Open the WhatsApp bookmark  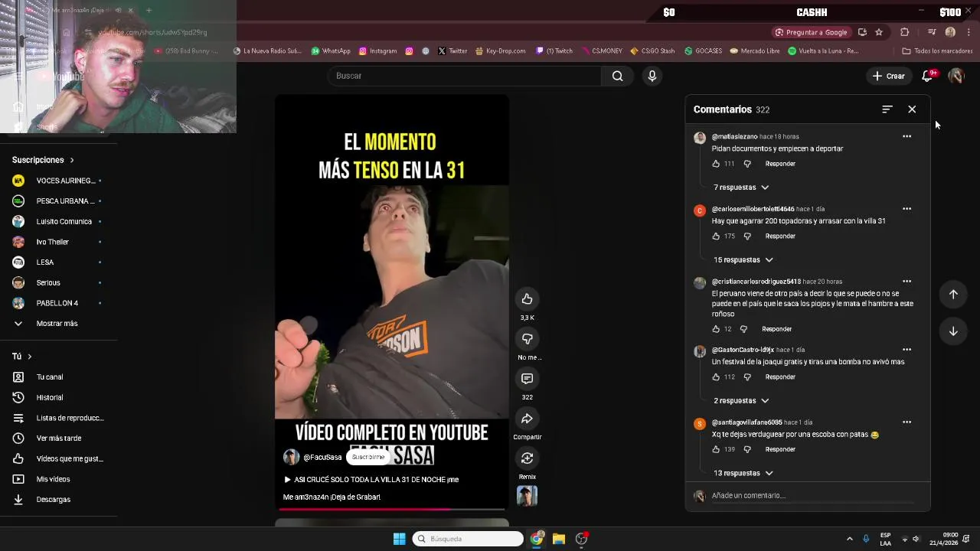point(331,51)
